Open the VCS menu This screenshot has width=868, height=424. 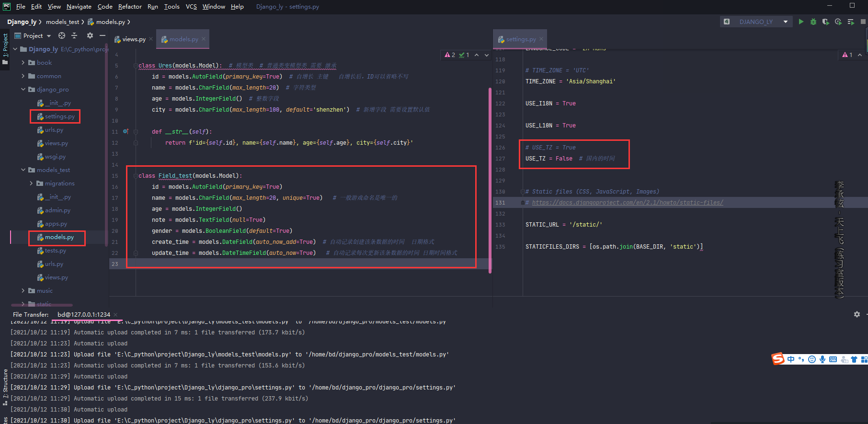pos(191,6)
